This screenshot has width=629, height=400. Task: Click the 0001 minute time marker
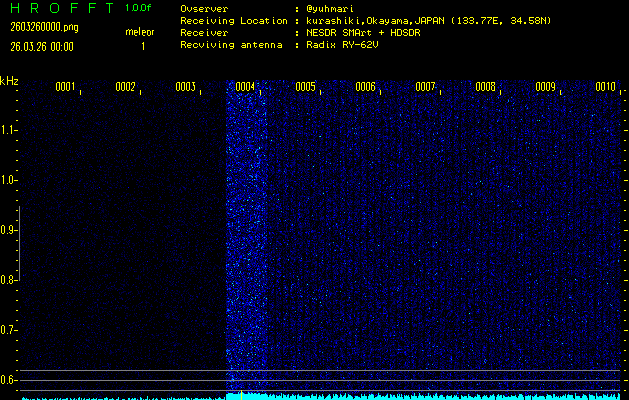(65, 87)
